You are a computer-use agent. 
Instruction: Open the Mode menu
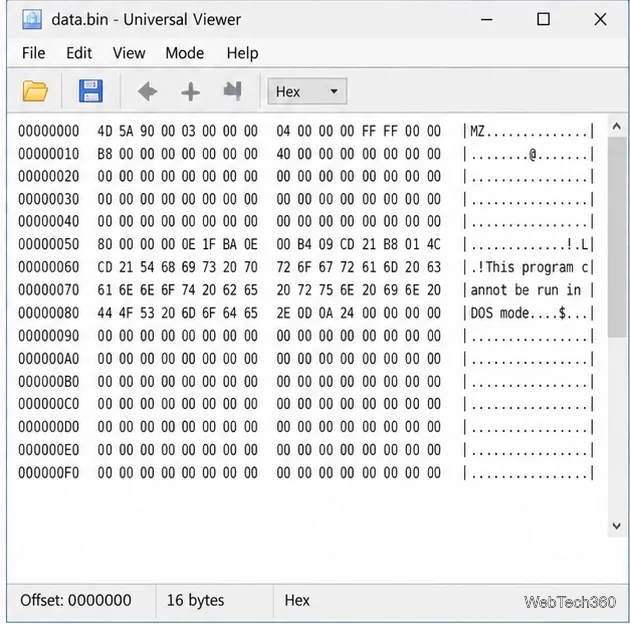(x=185, y=53)
